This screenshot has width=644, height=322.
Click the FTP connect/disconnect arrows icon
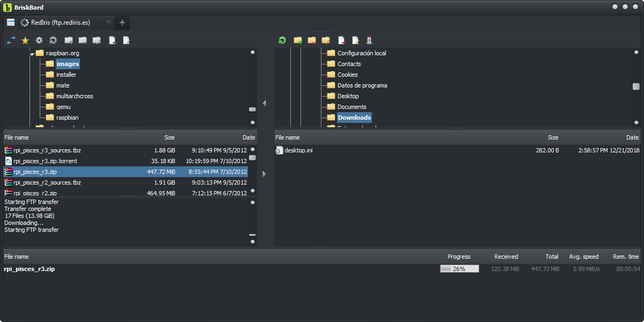[11, 40]
